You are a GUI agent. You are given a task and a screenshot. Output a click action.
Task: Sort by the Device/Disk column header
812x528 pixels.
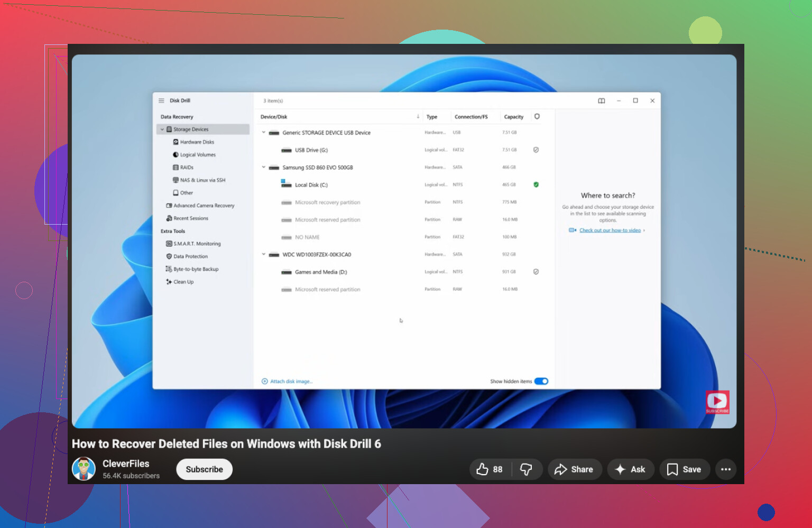[274, 117]
